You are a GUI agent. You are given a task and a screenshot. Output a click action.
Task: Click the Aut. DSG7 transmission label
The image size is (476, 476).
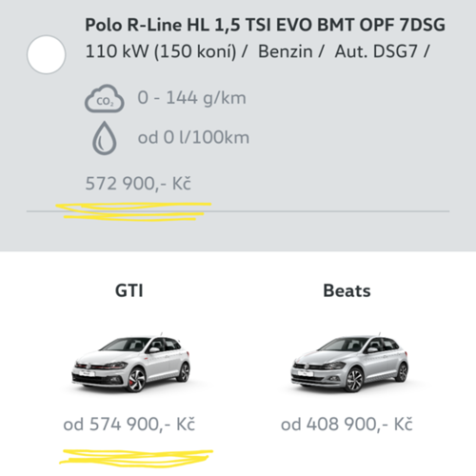coord(376,51)
